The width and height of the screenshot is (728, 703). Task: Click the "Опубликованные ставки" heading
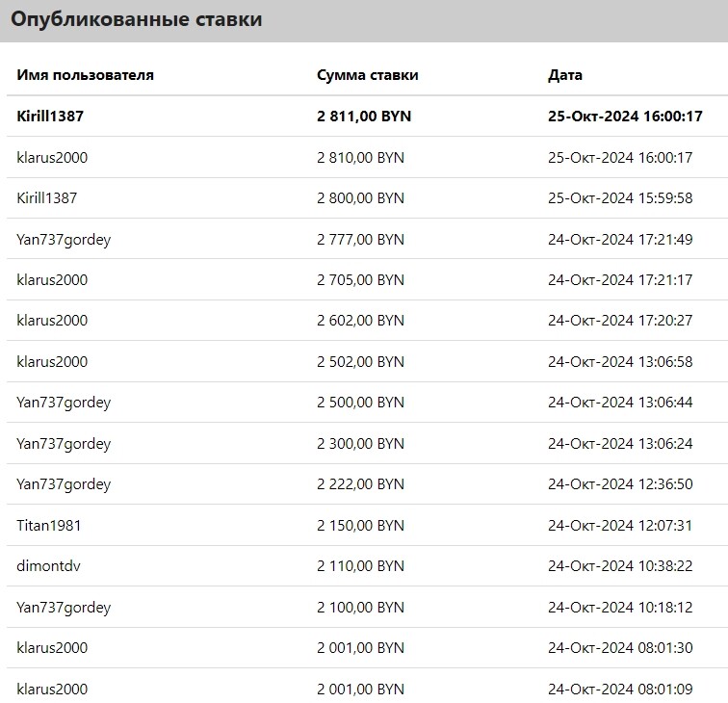click(x=136, y=19)
